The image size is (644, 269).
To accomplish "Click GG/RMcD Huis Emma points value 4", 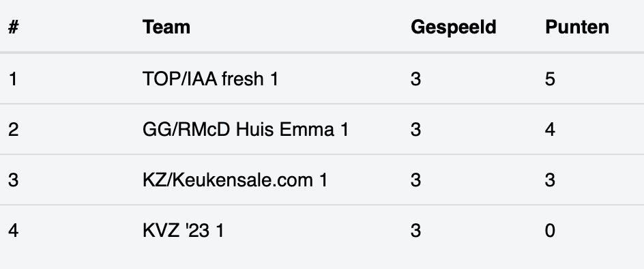I will tap(550, 130).
